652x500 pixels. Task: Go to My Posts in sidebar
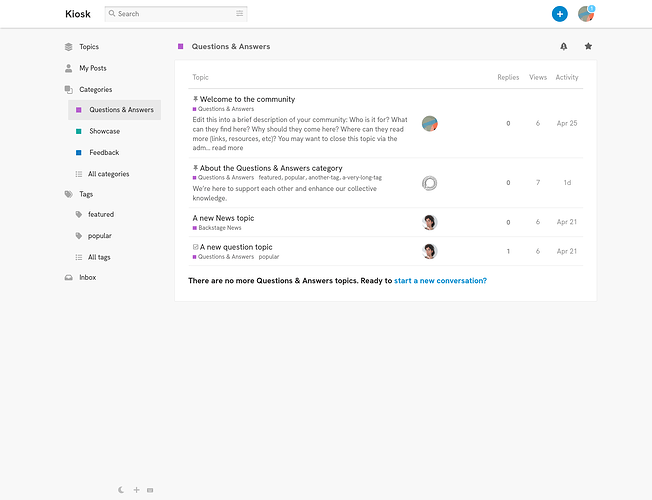(92, 68)
